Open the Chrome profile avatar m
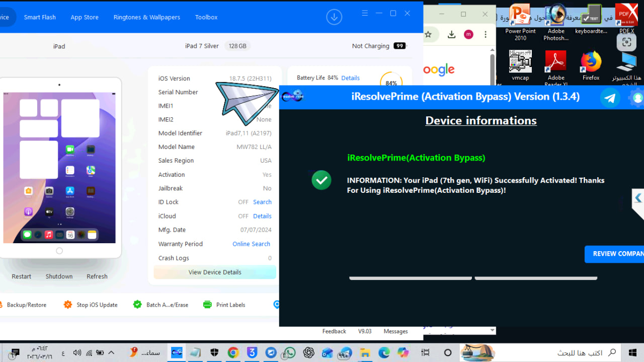The height and width of the screenshot is (362, 644). (468, 34)
